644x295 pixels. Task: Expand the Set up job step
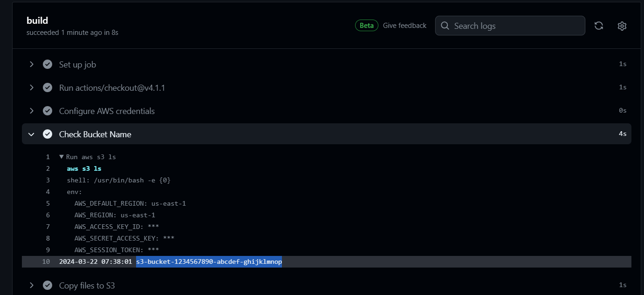coord(32,64)
